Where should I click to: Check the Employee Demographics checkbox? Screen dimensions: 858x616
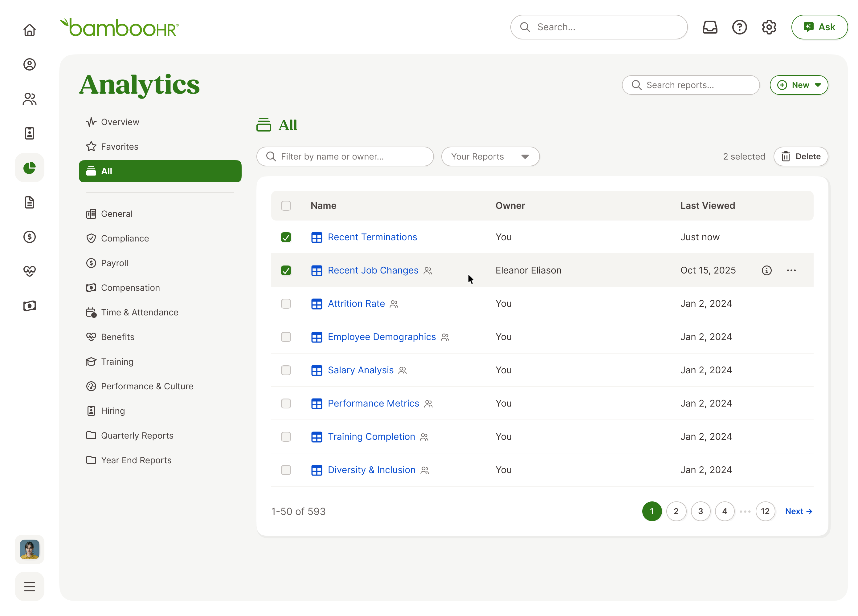pos(286,337)
